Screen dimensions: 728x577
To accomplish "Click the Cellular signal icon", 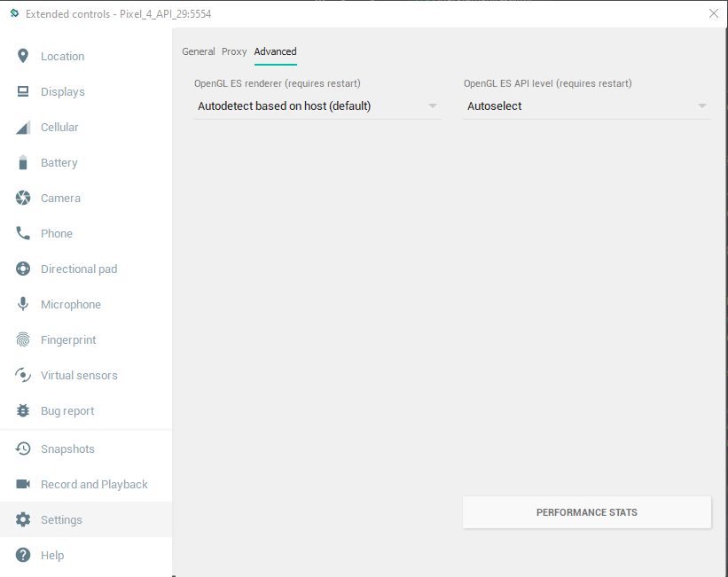I will tap(21, 127).
